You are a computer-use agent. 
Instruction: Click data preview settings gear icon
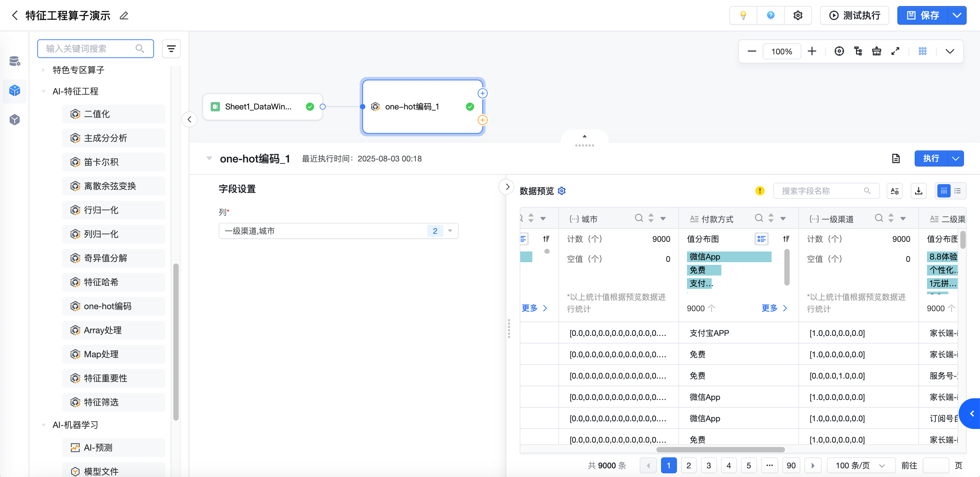tap(562, 191)
